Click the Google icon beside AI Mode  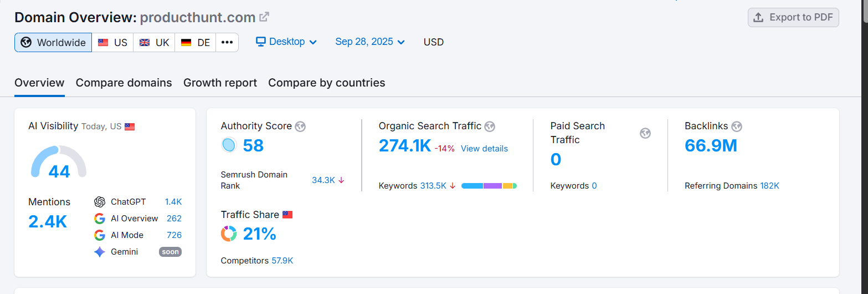click(x=100, y=235)
